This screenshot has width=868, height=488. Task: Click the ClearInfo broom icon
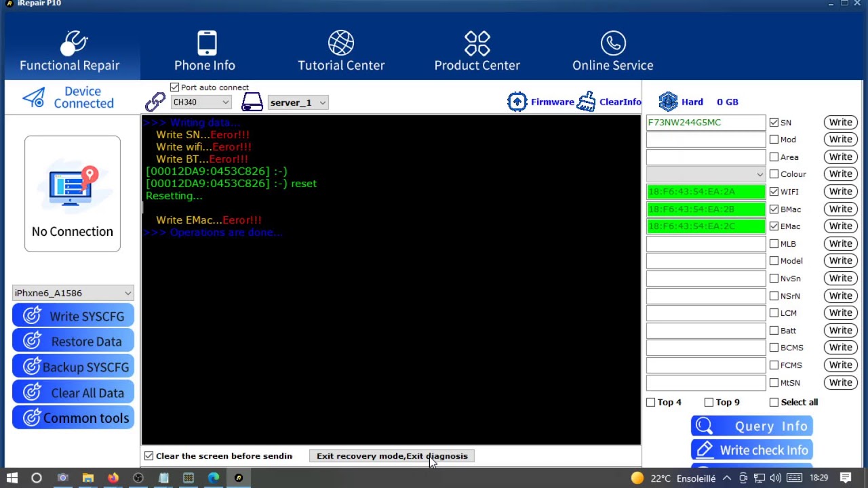(586, 102)
